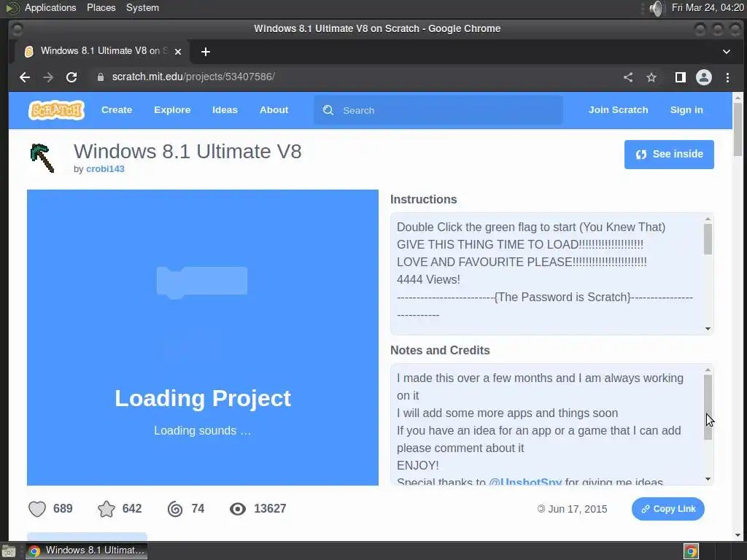Click the padlock site info icon
Image resolution: width=747 pixels, height=560 pixels.
(x=101, y=77)
